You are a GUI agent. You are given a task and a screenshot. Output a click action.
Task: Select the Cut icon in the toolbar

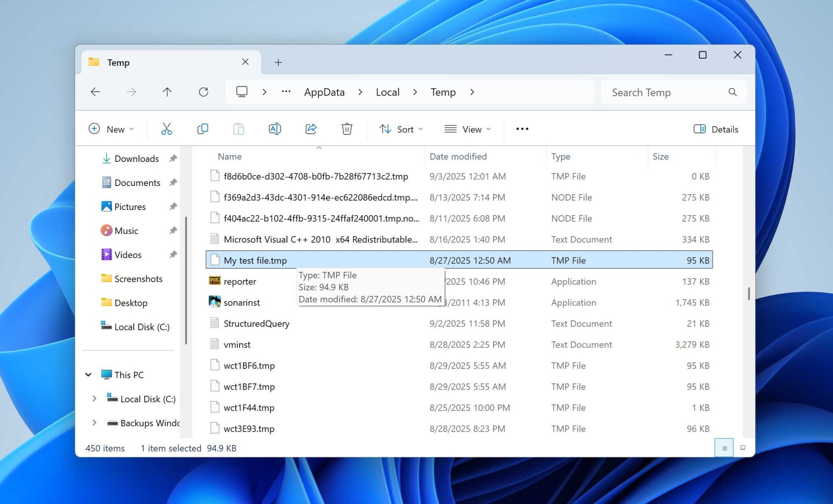(166, 129)
